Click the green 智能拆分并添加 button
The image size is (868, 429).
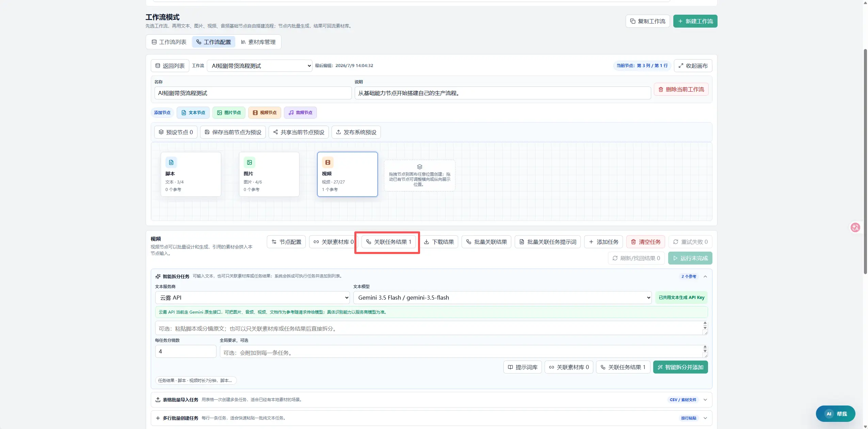[680, 367]
